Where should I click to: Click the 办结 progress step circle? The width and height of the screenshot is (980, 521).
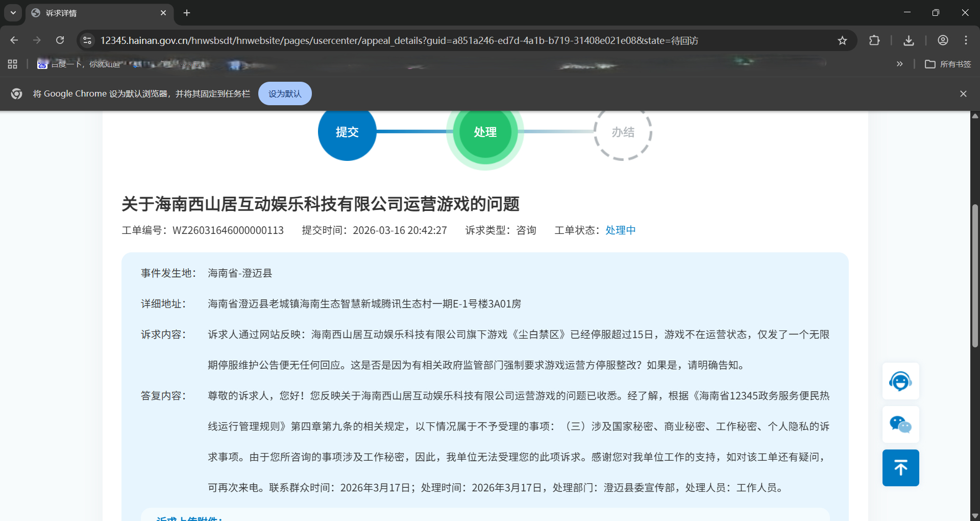coord(623,132)
